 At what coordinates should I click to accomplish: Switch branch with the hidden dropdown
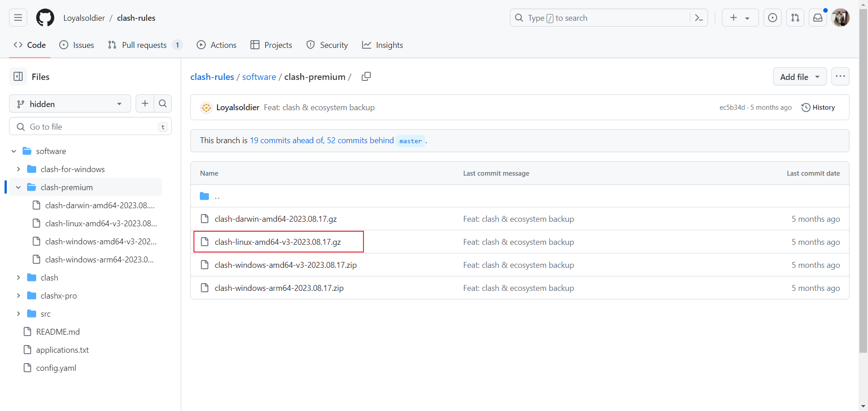click(70, 103)
